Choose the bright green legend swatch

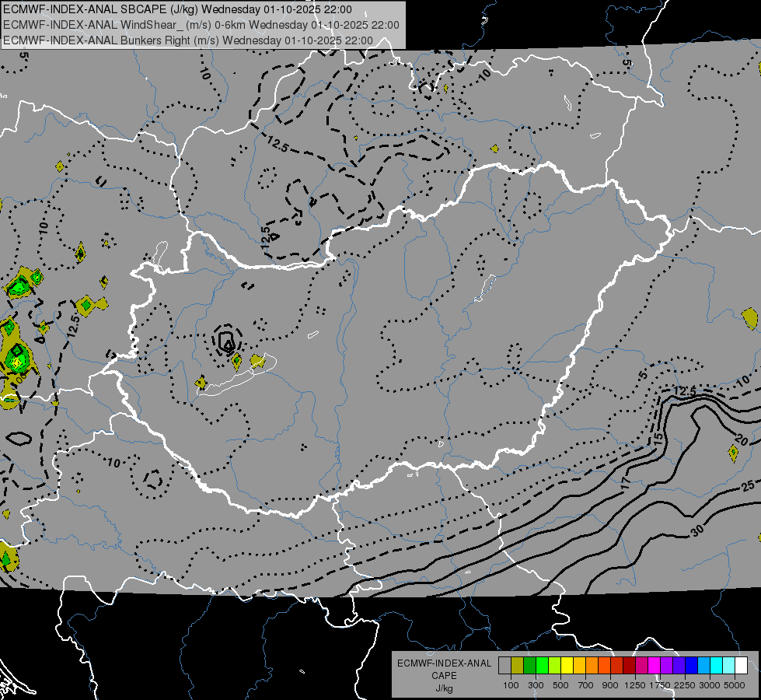(542, 666)
